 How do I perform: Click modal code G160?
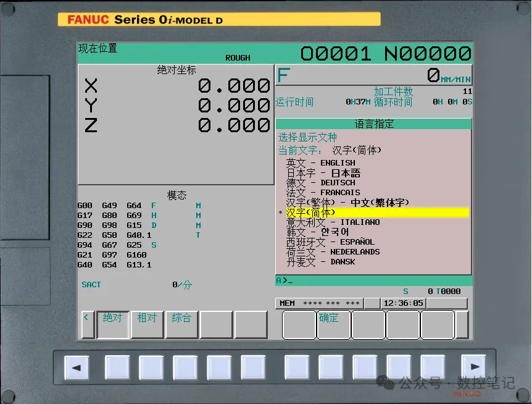click(x=137, y=255)
